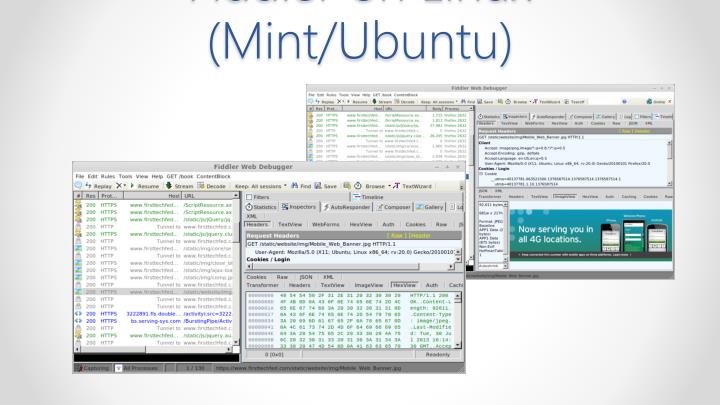Click Resume in the front Fiddler toolbar
Image resolution: width=720 pixels, height=405 pixels.
coord(145,186)
